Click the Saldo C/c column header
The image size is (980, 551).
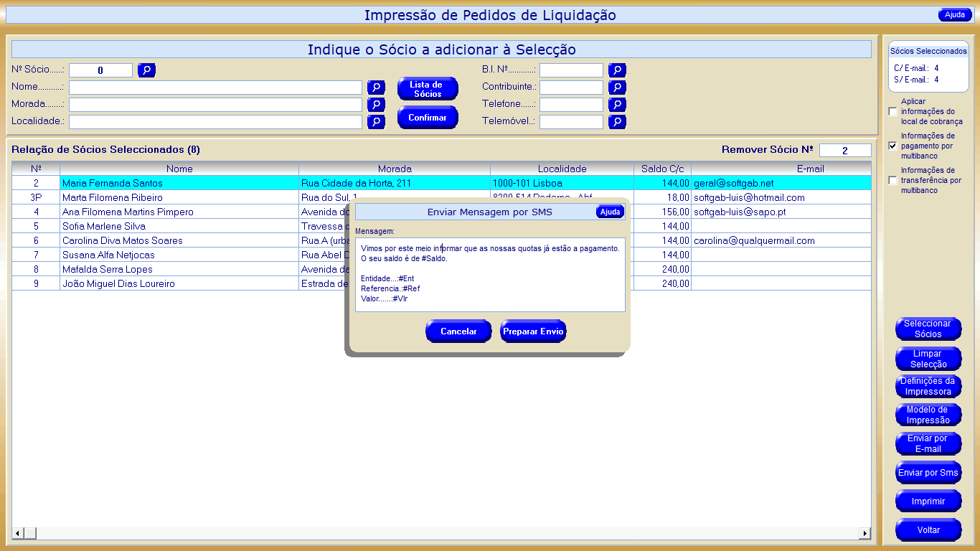click(x=661, y=169)
